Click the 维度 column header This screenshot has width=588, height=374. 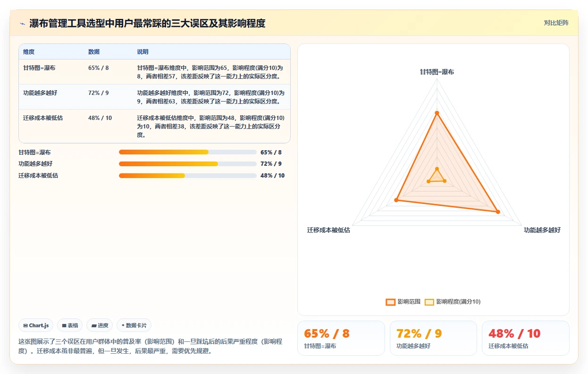point(29,52)
